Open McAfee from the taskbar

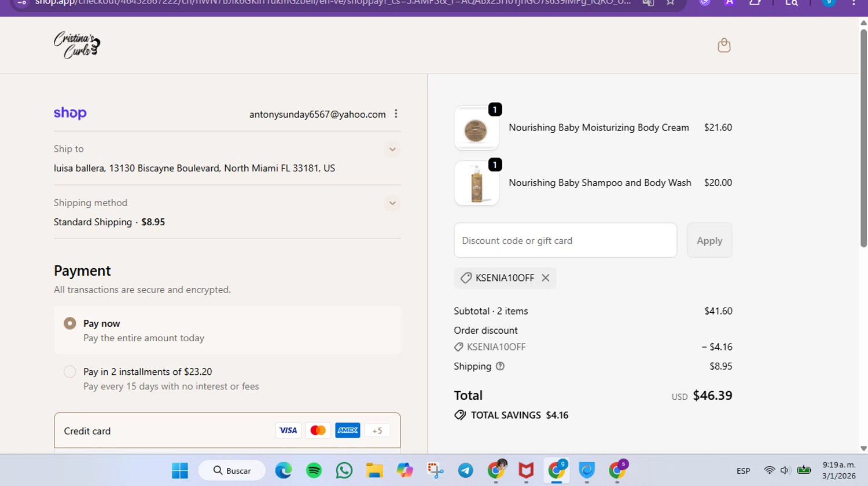525,470
